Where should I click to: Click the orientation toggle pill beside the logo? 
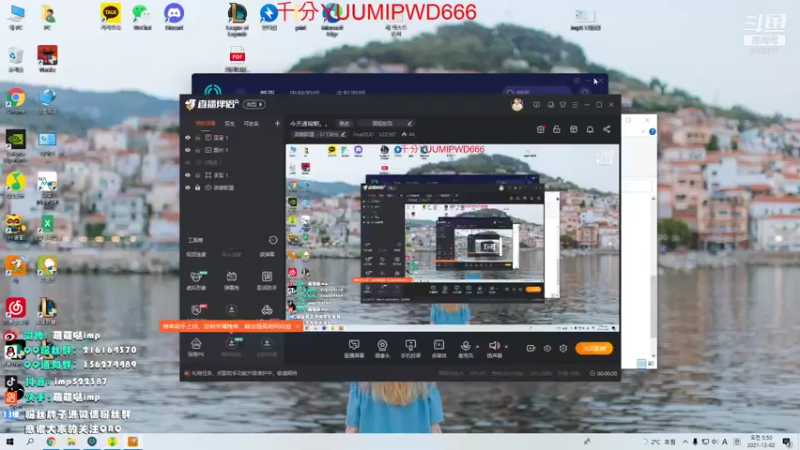pos(254,105)
